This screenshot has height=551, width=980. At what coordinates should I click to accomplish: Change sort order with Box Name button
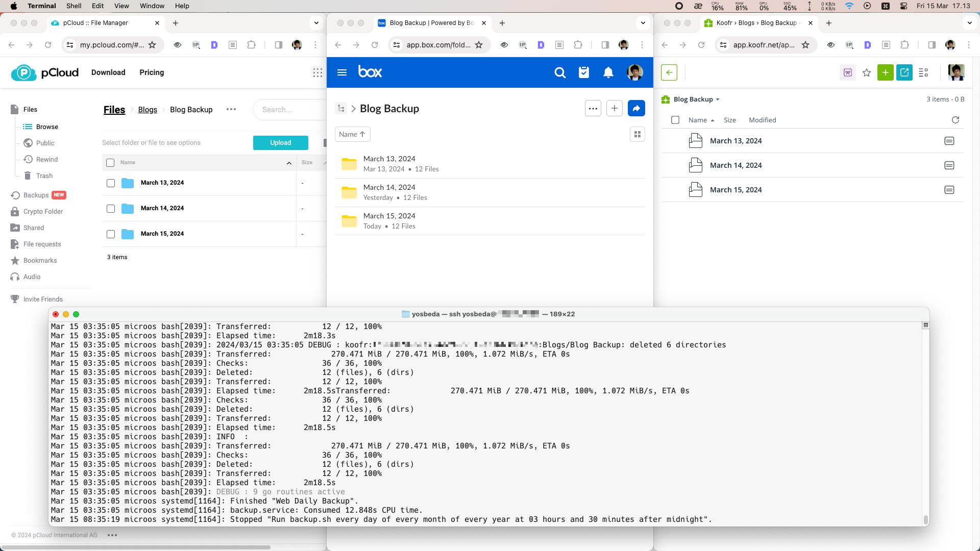(352, 134)
